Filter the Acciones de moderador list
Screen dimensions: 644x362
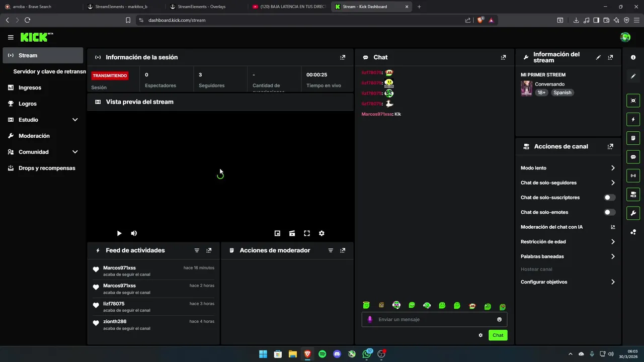coord(331,250)
